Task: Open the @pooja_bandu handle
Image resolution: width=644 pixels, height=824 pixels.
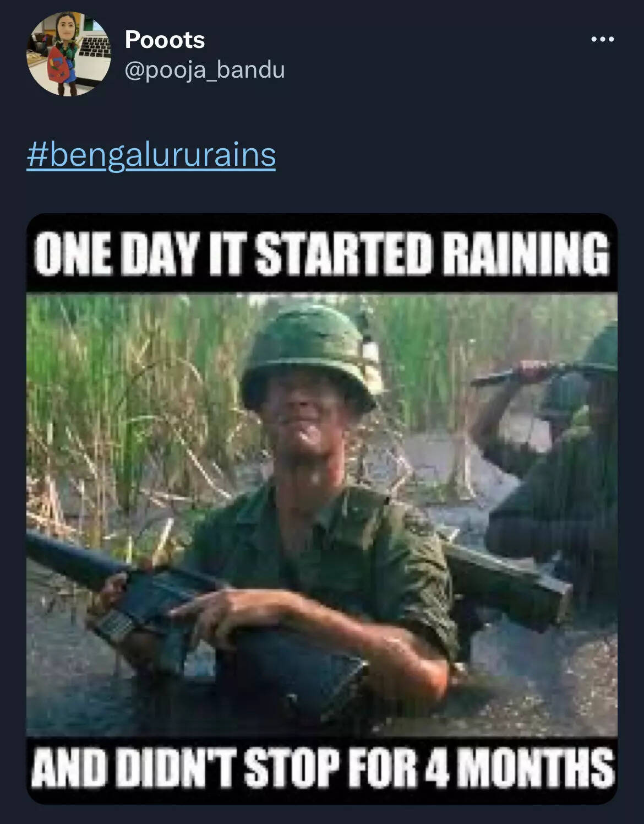Action: [205, 70]
